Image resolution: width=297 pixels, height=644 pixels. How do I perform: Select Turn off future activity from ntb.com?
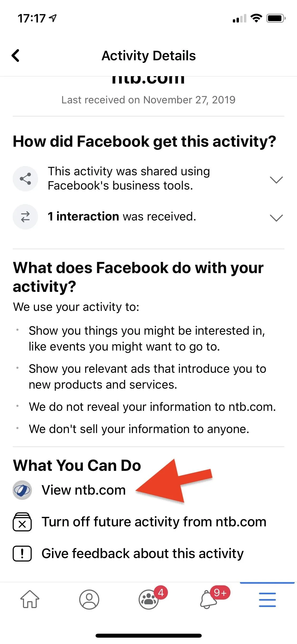pyautogui.click(x=154, y=522)
